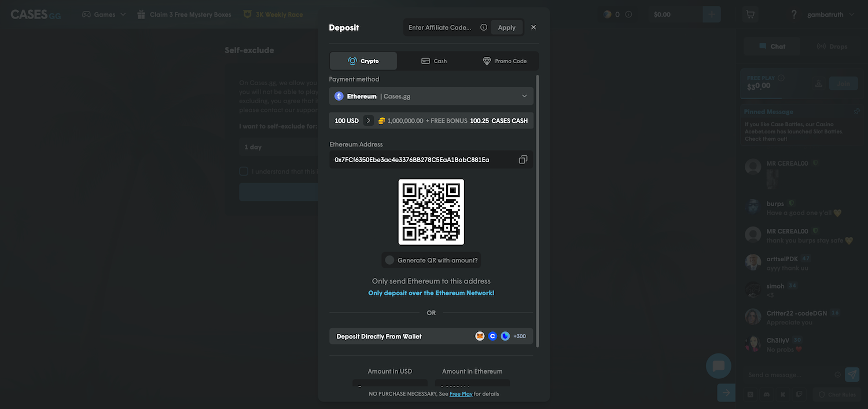868x409 pixels.
Task: Open the emoji picker in chat
Action: tap(837, 375)
